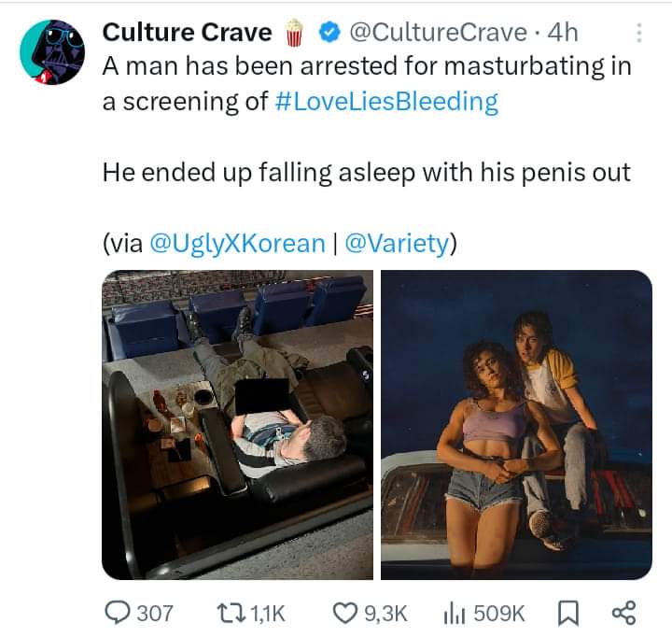Click the popcorn emoji beside the name

[295, 33]
